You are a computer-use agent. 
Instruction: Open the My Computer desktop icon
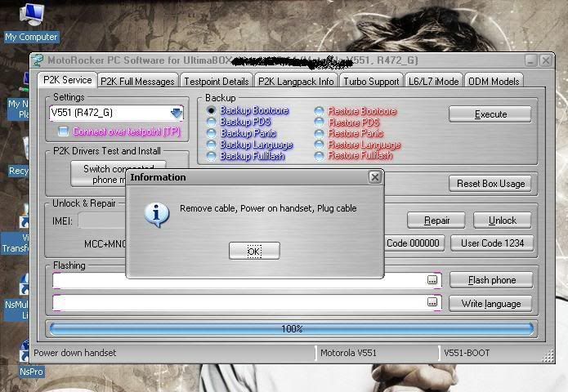tap(32, 22)
